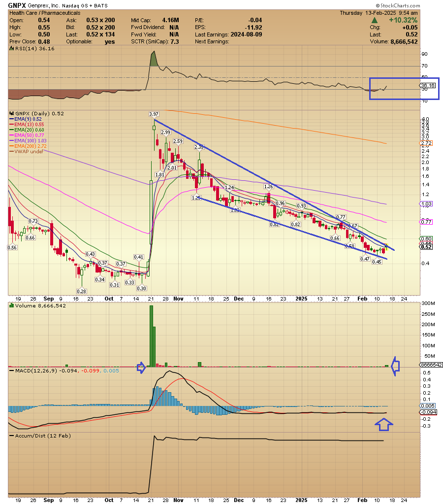Click the SCTR (SmlCap) 7.3 value
Screen dimensions: 443x504
pos(175,42)
